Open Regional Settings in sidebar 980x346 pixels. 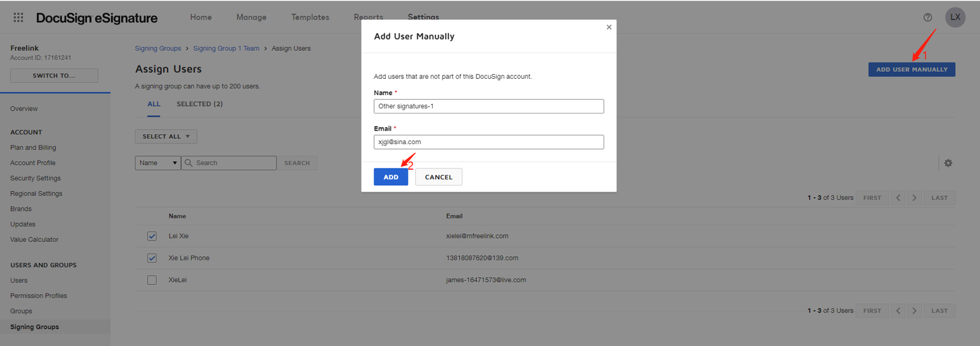point(36,194)
